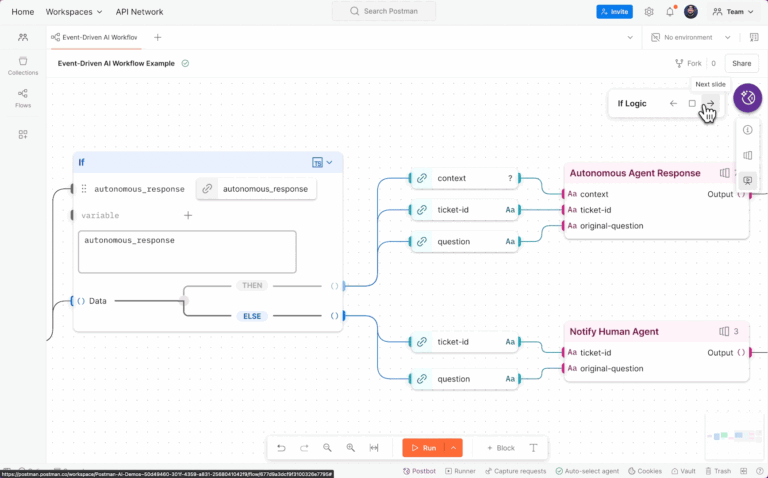This screenshot has width=768, height=478.
Task: Expand the If block TypeScript dropdown
Action: (330, 162)
